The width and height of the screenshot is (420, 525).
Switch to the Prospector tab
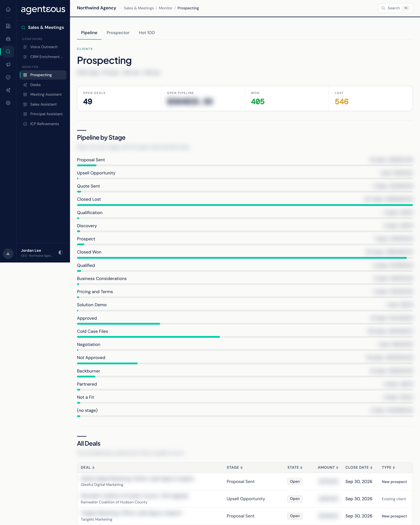(x=118, y=33)
